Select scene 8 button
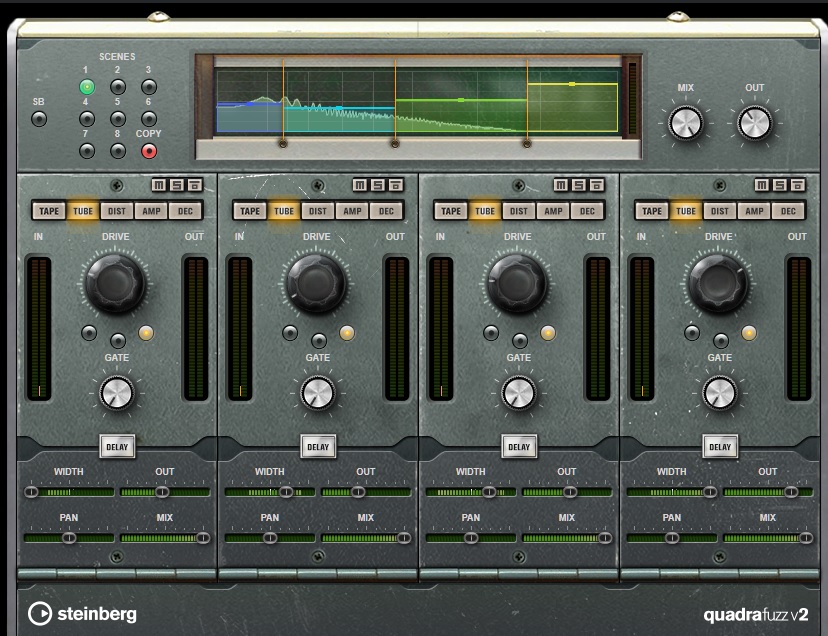Image resolution: width=828 pixels, height=636 pixels. [x=118, y=151]
